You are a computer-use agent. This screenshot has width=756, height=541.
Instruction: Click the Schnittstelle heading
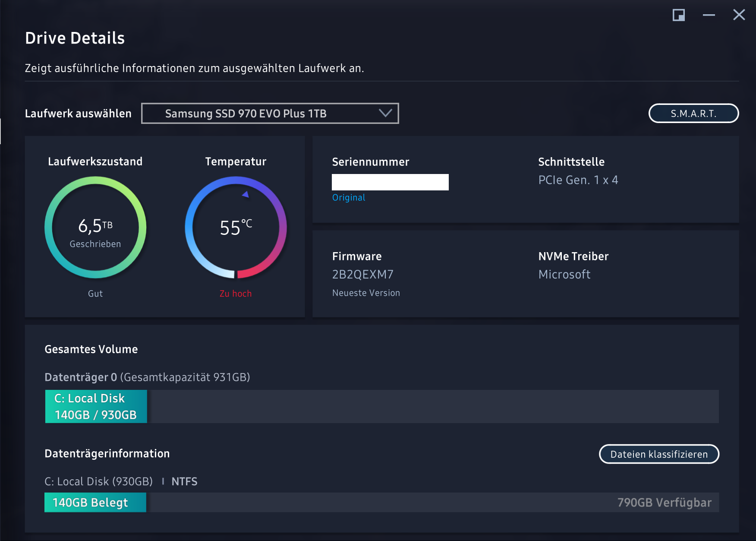point(571,162)
